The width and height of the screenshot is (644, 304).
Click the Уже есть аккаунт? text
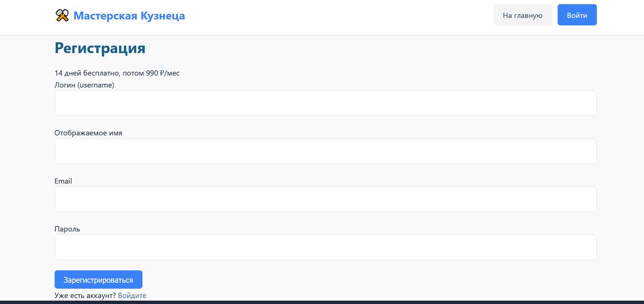(x=85, y=295)
